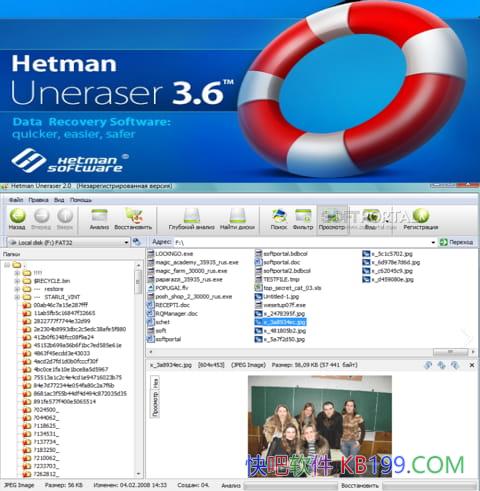Select tree folder 7118625_
Viewport: 480px width, 491px height.
point(46,426)
